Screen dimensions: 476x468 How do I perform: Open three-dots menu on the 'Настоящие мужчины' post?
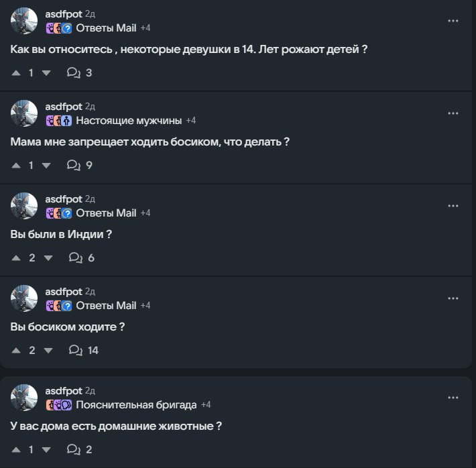[x=453, y=113]
